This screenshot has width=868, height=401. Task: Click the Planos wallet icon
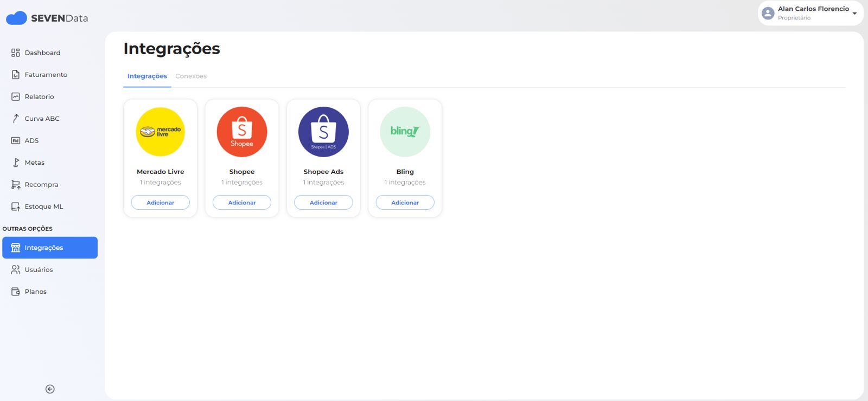tap(16, 292)
